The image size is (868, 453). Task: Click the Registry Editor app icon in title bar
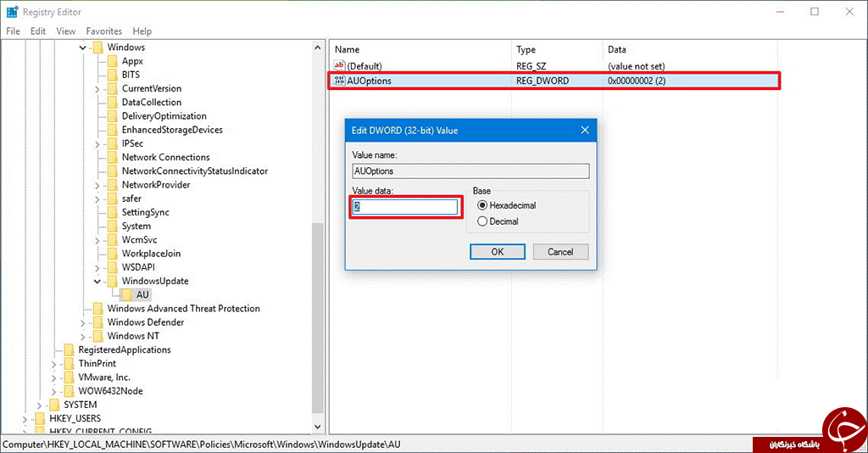(12, 12)
